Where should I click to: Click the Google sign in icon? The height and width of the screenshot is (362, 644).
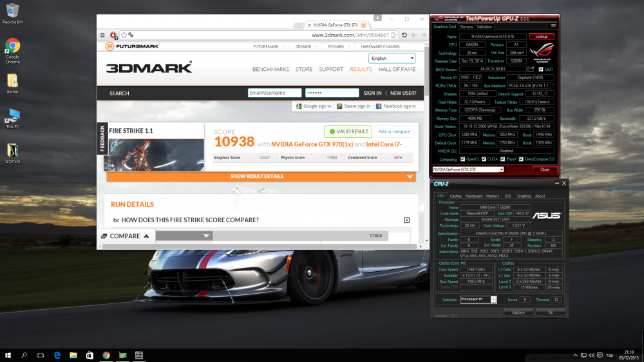click(298, 106)
